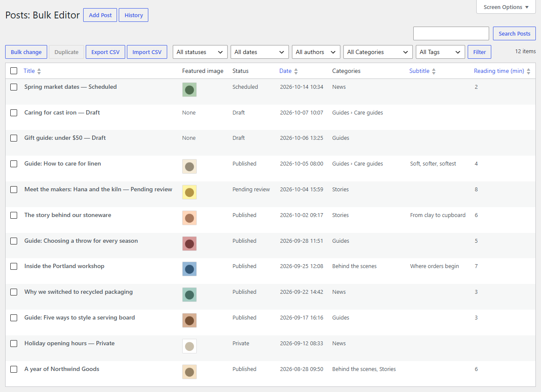Click the Pending review status cell
This screenshot has height=392, width=541.
pos(251,189)
